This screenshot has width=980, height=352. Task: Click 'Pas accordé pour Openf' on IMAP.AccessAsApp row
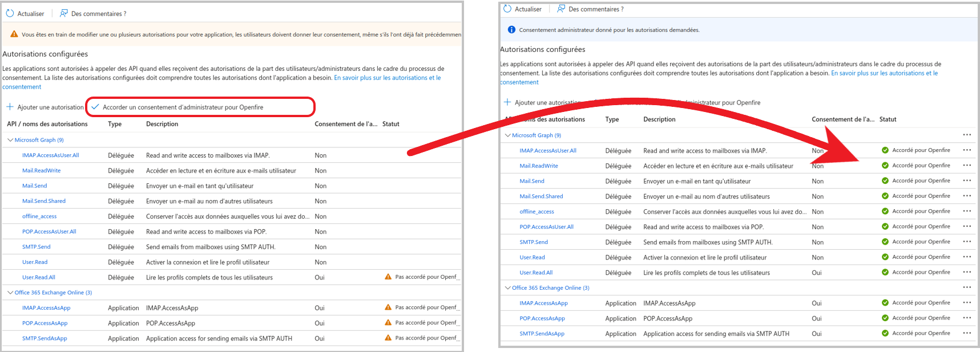[x=427, y=307]
